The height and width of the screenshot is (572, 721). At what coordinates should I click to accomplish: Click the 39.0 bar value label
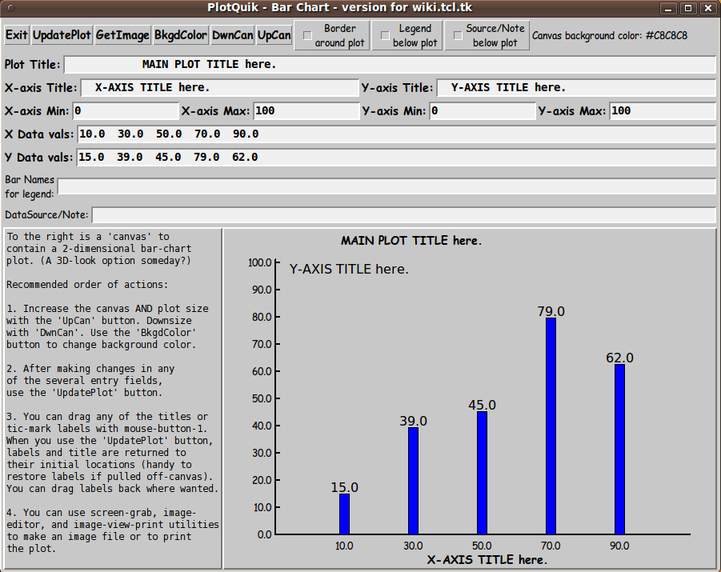(413, 421)
